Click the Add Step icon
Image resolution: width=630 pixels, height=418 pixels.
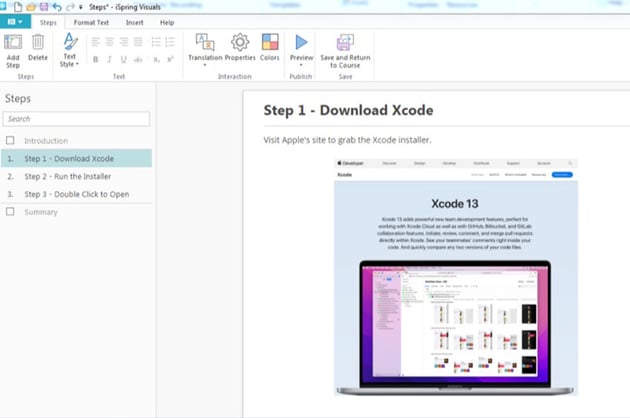13,47
